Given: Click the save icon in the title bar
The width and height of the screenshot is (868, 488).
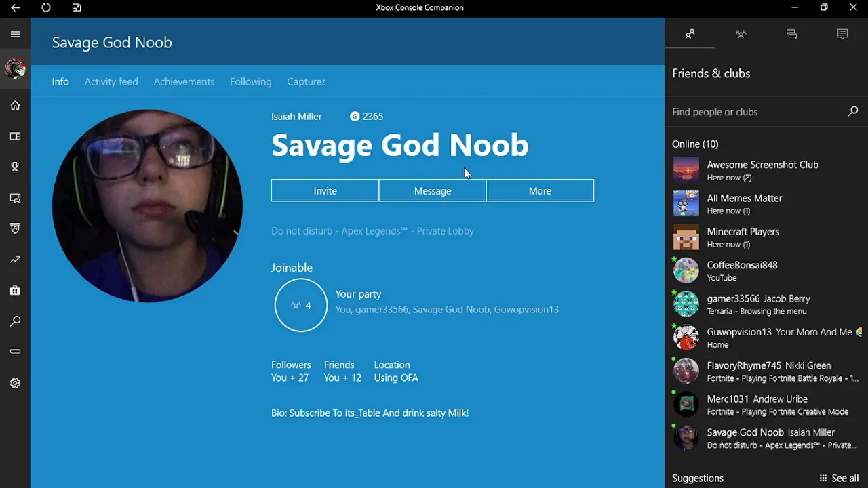Looking at the screenshot, I should tap(77, 7).
